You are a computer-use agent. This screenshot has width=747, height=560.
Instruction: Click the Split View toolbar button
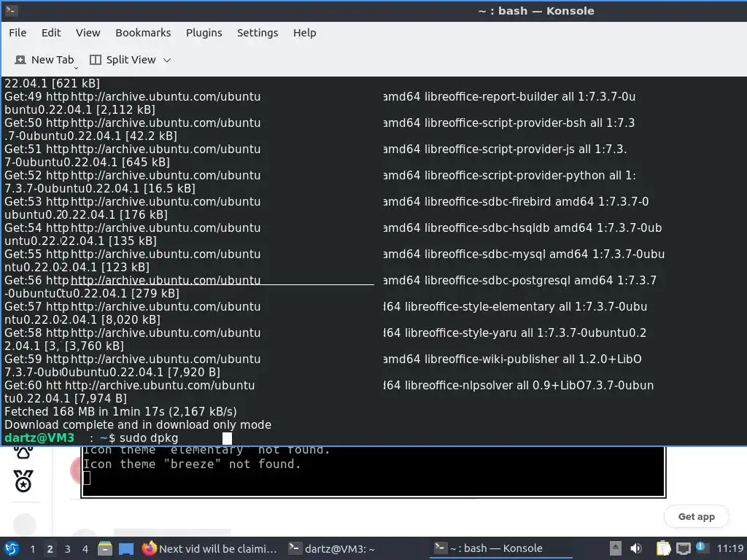(123, 60)
